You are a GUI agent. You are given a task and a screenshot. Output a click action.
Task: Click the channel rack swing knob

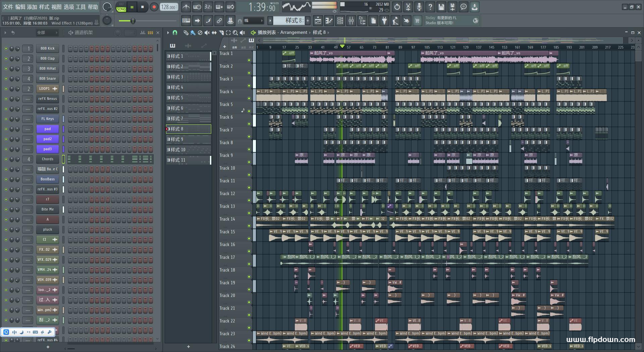118,33
